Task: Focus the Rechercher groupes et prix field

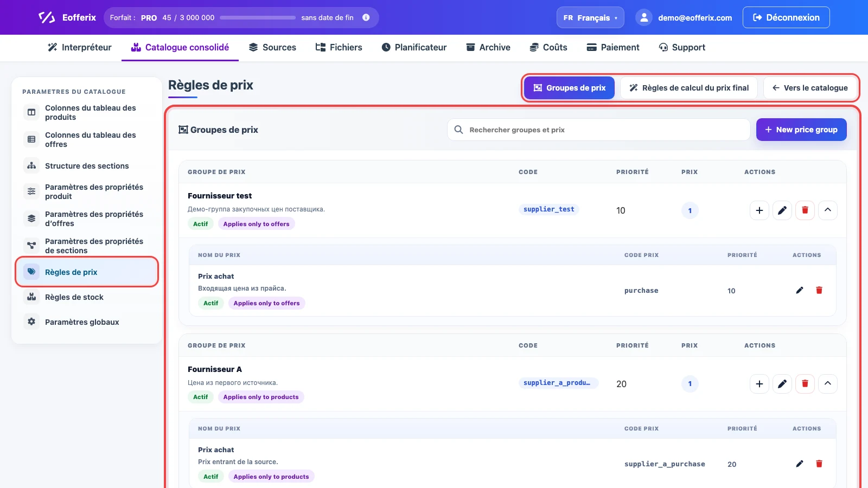Action: [x=598, y=130]
